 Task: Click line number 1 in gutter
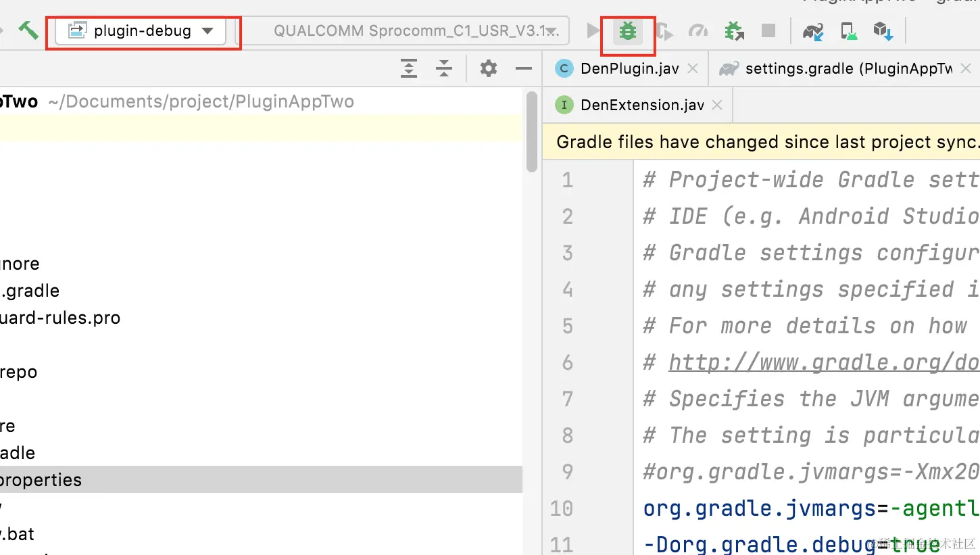567,180
